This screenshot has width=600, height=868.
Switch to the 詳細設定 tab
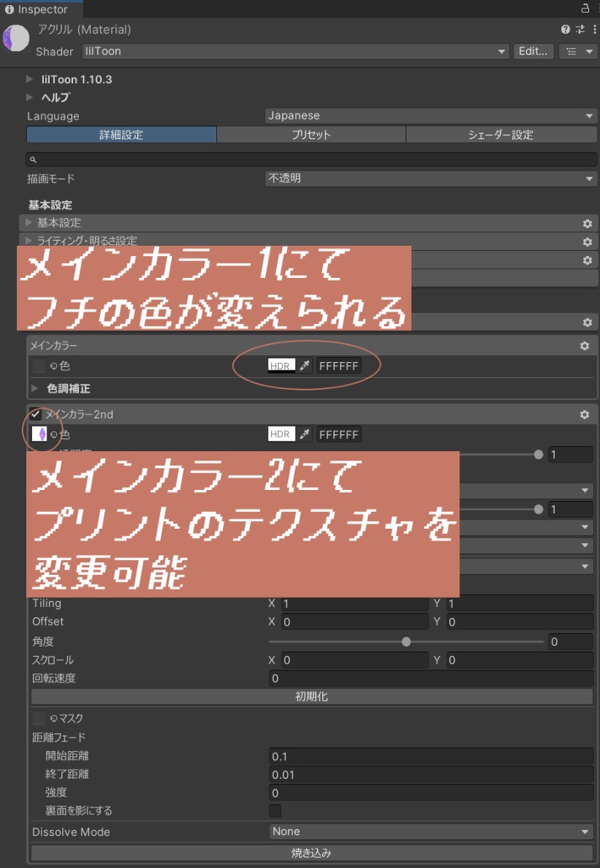121,135
